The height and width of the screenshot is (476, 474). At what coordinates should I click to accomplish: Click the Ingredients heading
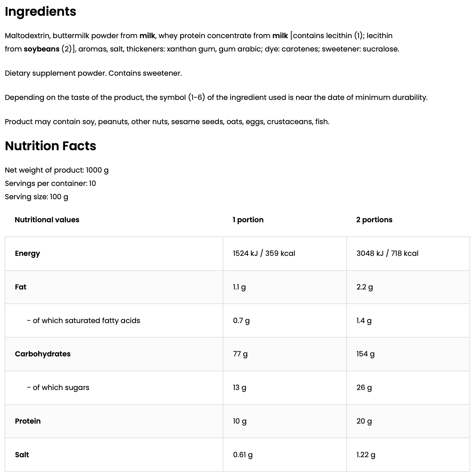click(41, 12)
